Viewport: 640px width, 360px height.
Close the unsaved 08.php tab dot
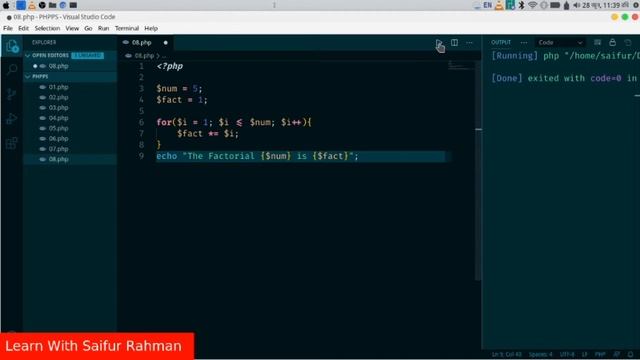click(x=165, y=42)
